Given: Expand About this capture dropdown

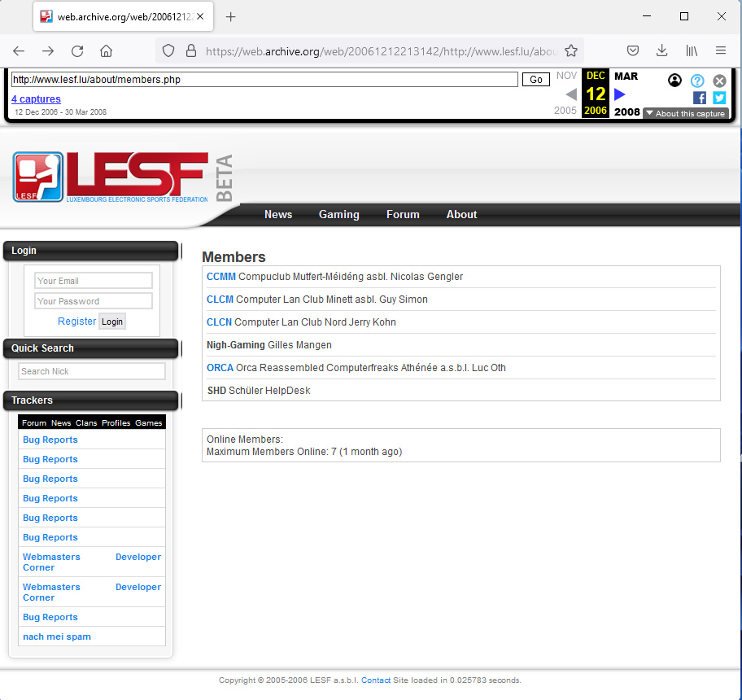Looking at the screenshot, I should [685, 114].
